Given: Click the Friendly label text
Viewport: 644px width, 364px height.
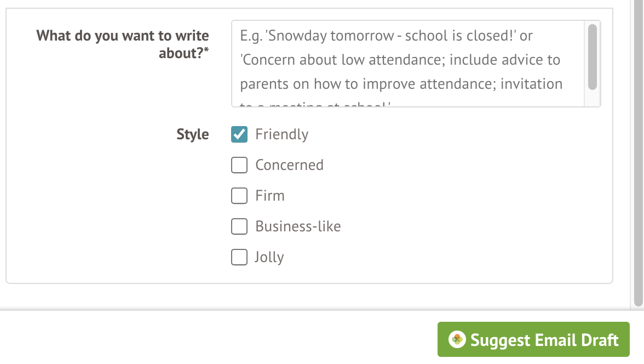Looking at the screenshot, I should 281,134.
